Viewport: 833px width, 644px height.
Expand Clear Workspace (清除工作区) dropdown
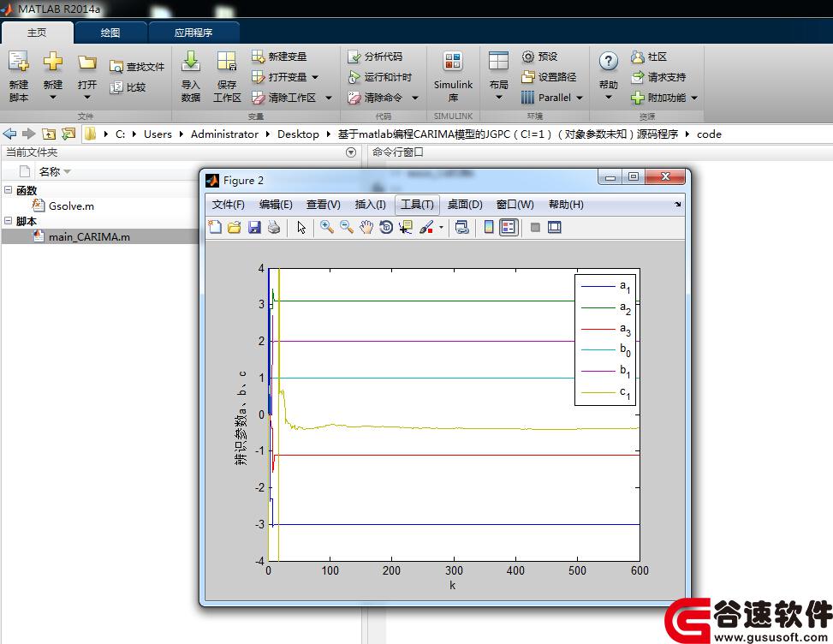[328, 98]
